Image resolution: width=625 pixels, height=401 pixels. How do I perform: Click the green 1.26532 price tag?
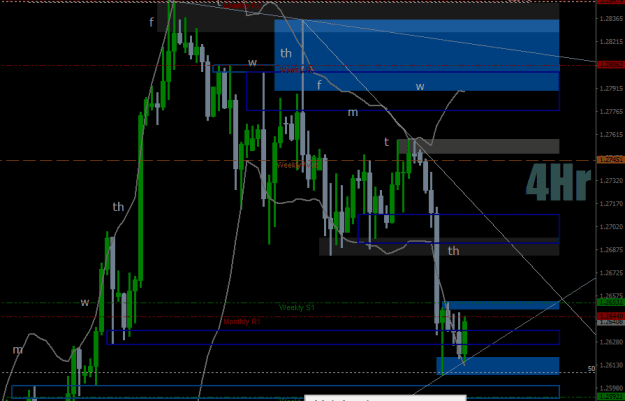(x=610, y=303)
